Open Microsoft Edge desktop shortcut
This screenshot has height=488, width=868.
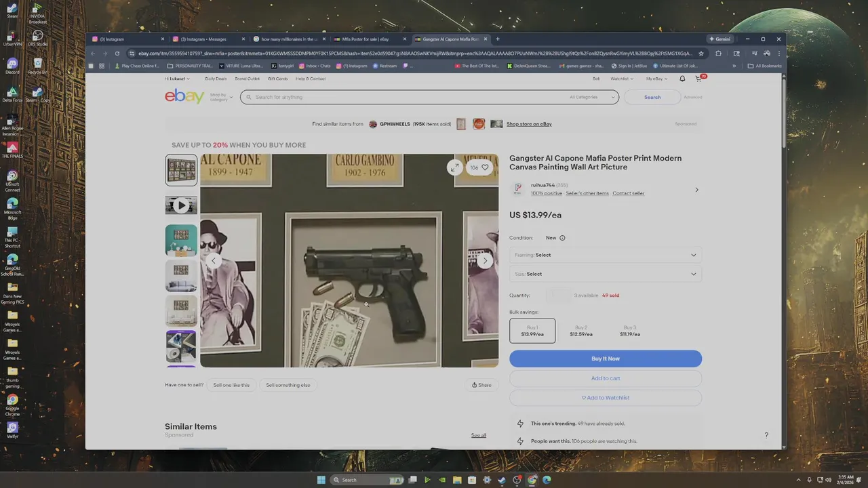coord(12,209)
